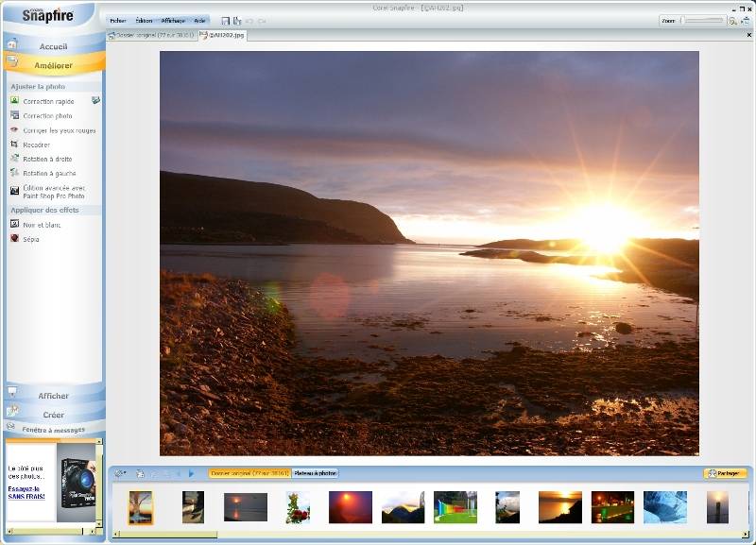
Task: Select Corriger les yeux rouges tool
Action: click(59, 130)
